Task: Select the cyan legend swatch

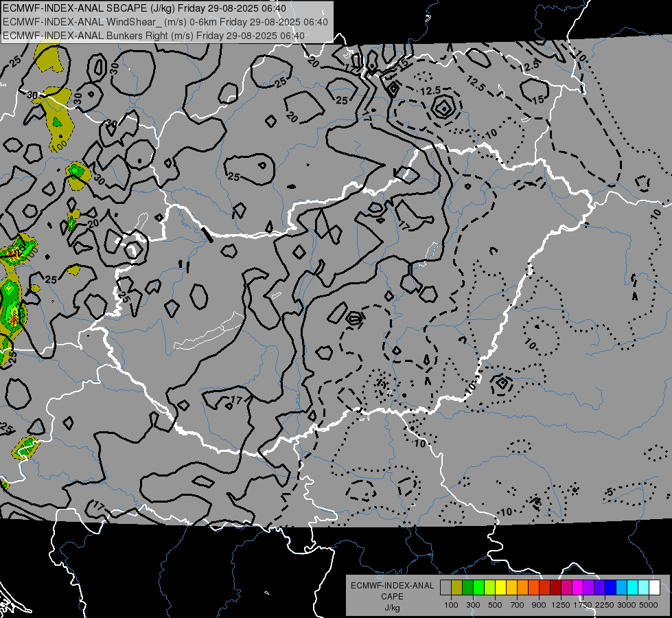Action: pyautogui.click(x=633, y=588)
